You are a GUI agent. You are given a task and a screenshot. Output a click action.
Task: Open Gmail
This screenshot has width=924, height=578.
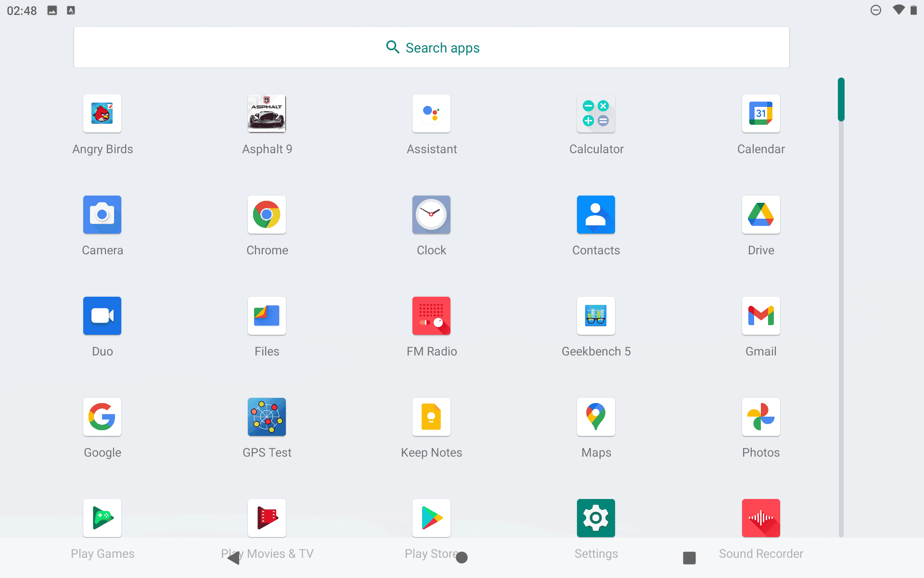click(x=761, y=316)
